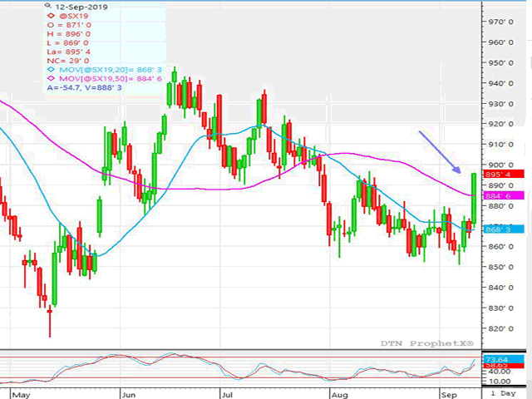Click the 820' 0 price axis label
This screenshot has height=399, width=532.
pyautogui.click(x=500, y=328)
